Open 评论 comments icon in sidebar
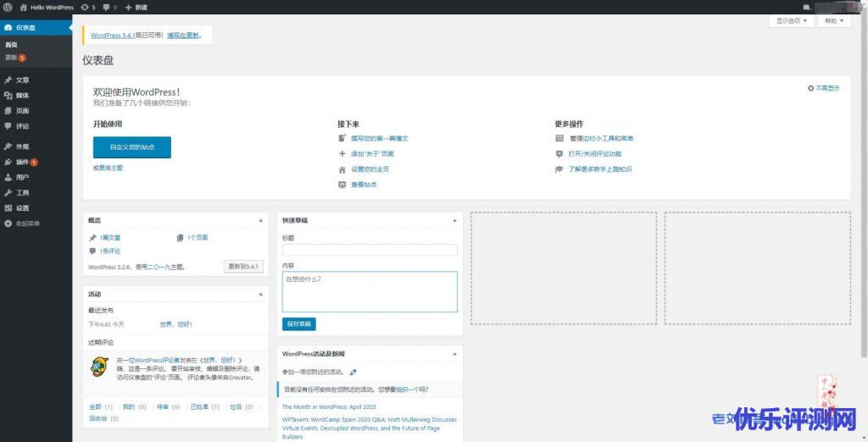The height and width of the screenshot is (442, 868). pyautogui.click(x=8, y=126)
